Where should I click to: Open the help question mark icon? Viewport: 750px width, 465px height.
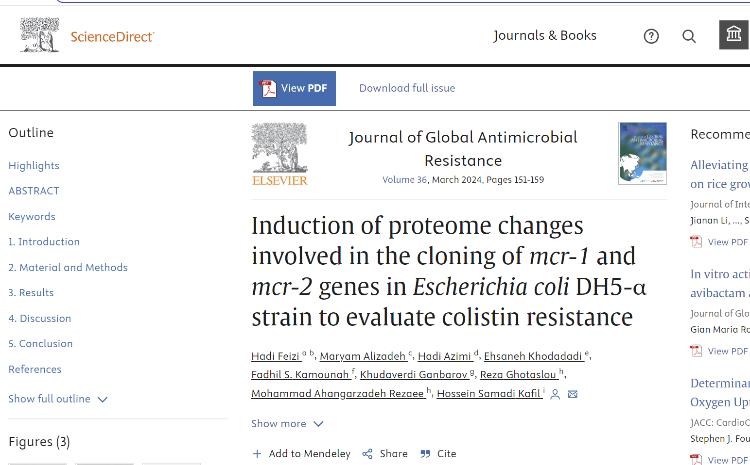pos(651,36)
